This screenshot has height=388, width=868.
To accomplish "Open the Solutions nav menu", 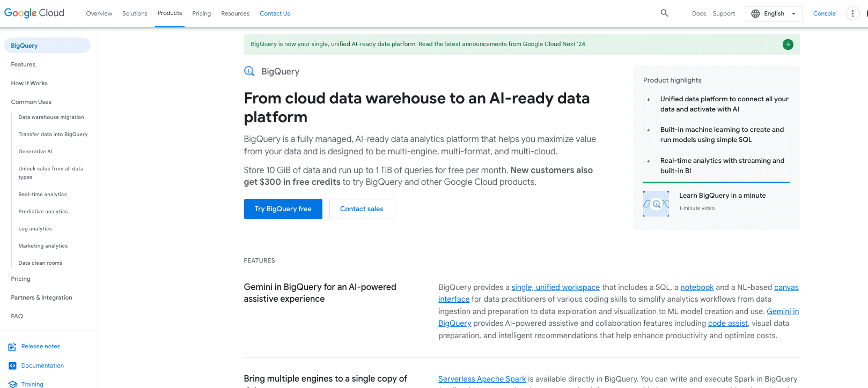I will coord(135,13).
